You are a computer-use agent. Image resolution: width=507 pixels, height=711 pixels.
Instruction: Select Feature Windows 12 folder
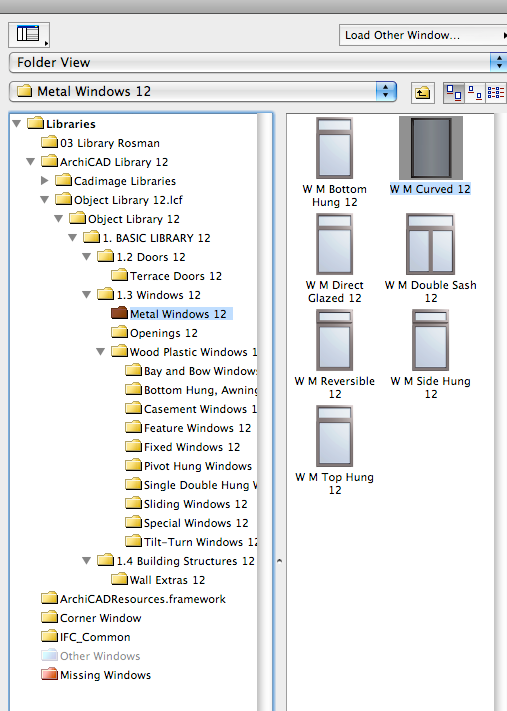188,428
